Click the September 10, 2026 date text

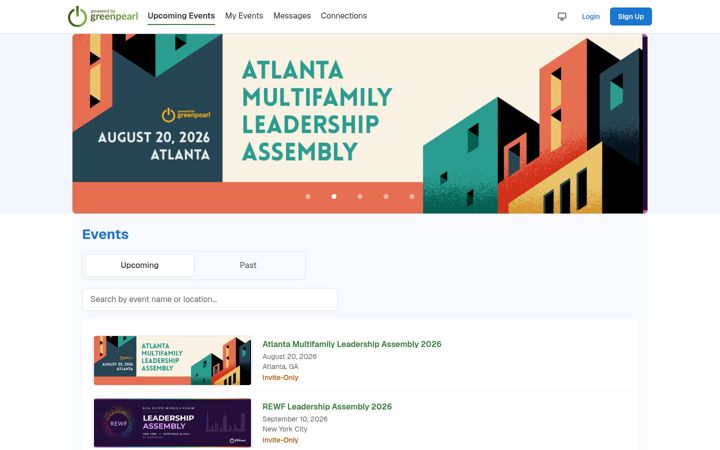click(295, 419)
